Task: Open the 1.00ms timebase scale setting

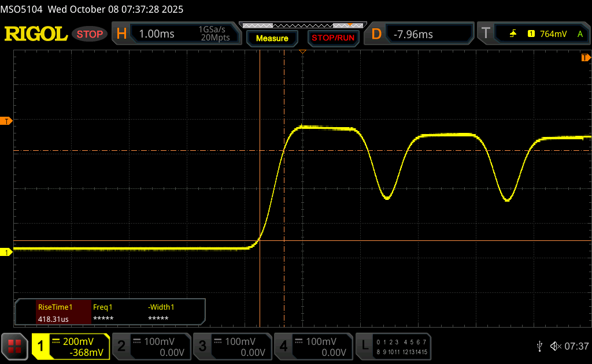Action: 157,34
